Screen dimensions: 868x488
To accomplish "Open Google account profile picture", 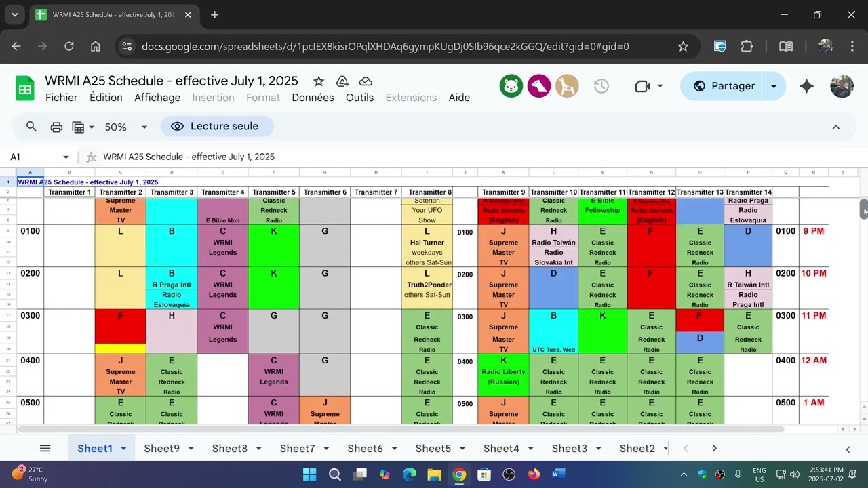I will coord(842,86).
